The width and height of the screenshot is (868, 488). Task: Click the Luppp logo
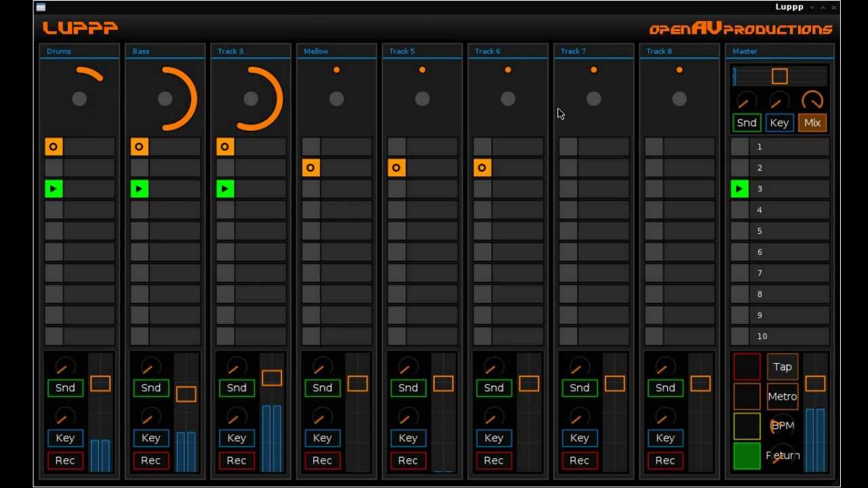pos(80,28)
